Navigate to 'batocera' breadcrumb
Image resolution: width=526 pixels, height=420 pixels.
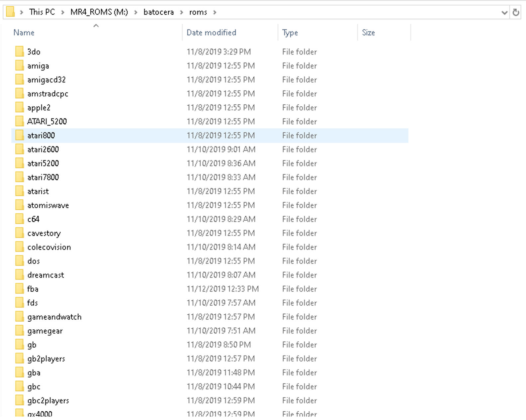pos(158,12)
